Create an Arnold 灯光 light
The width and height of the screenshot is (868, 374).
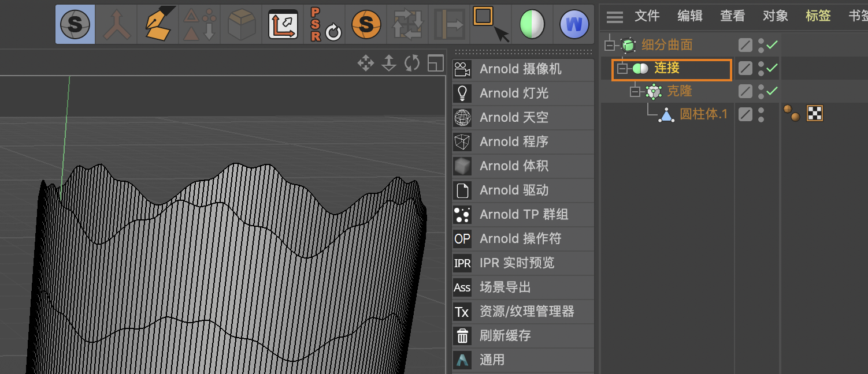(x=523, y=93)
